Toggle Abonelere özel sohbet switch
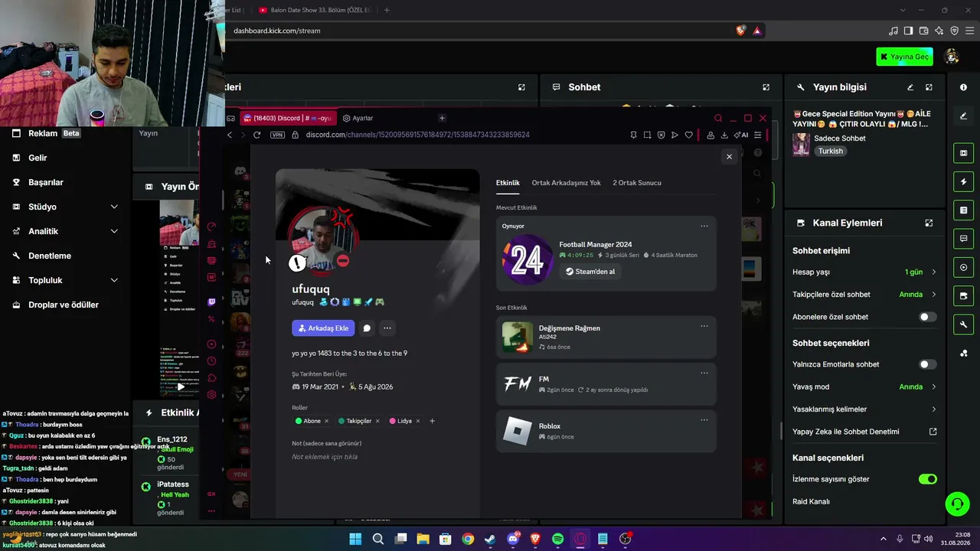The height and width of the screenshot is (551, 980). tap(927, 317)
